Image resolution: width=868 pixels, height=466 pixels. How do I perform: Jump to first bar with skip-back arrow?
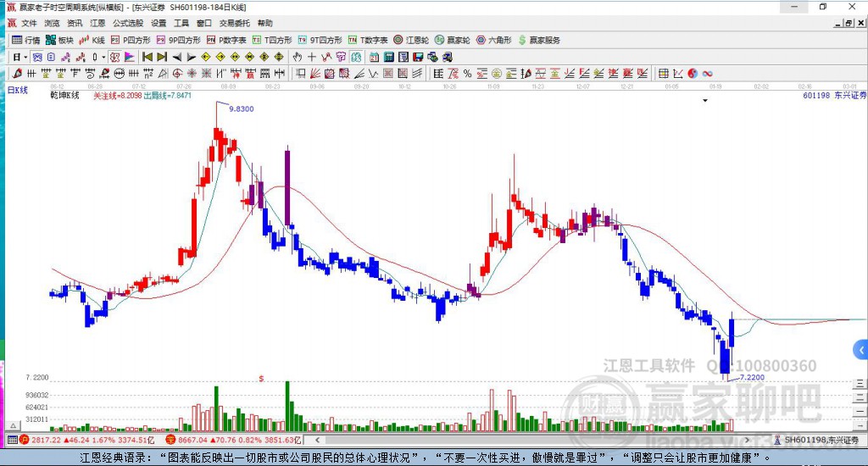[147, 57]
